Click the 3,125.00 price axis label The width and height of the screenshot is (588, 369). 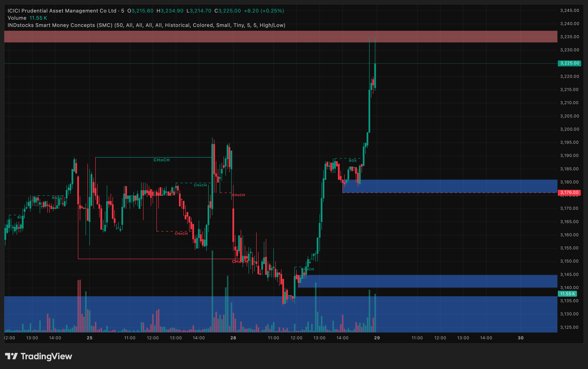570,327
